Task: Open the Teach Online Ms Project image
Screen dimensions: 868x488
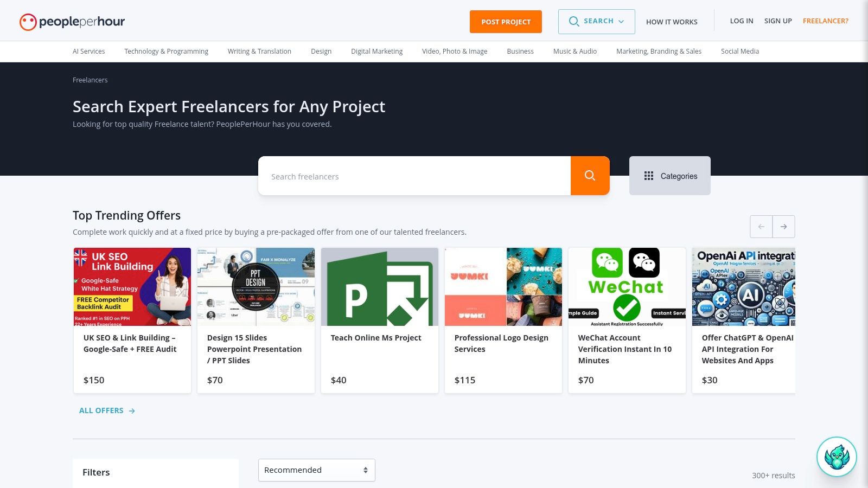Action: [379, 287]
